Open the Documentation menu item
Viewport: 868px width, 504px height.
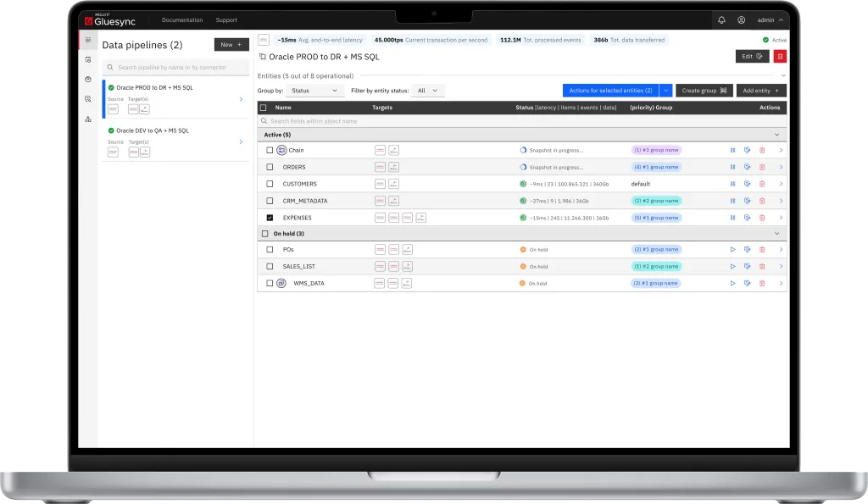pos(182,19)
